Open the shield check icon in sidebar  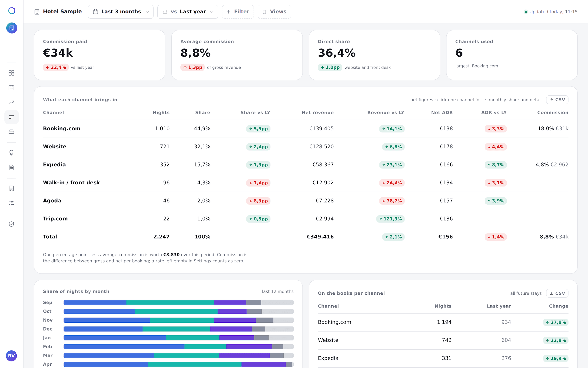[11, 224]
